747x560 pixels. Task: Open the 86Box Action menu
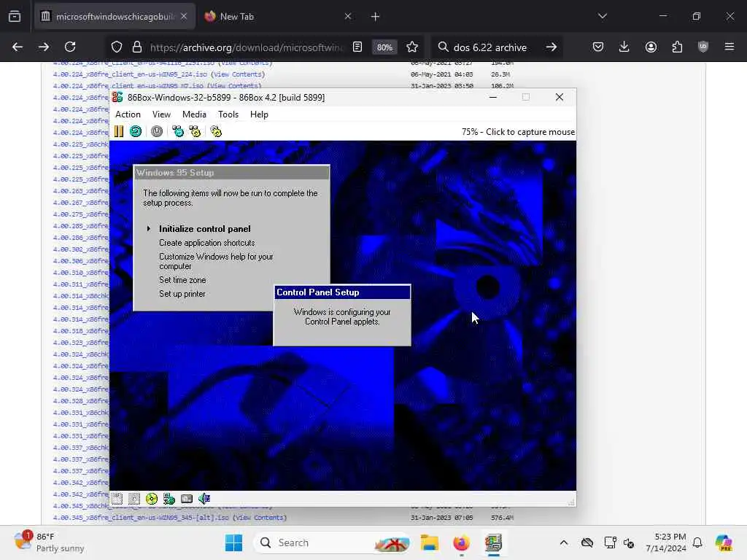(128, 114)
